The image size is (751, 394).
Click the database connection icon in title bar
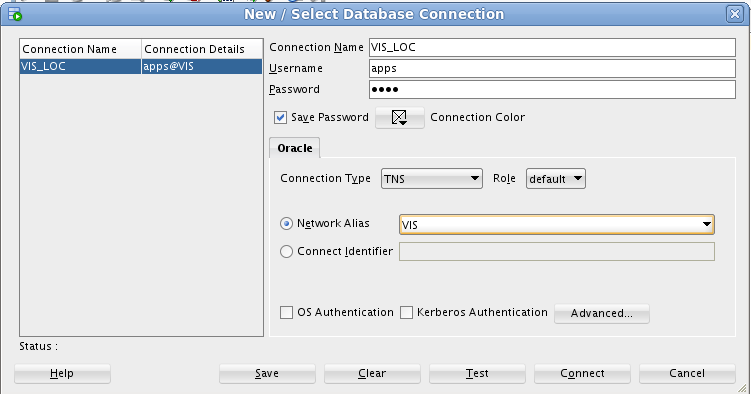[x=15, y=14]
